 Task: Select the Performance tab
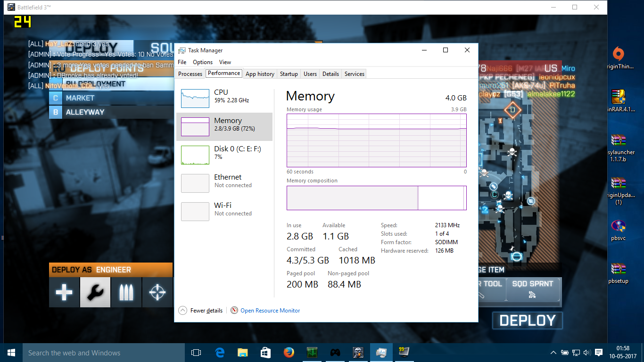pyautogui.click(x=224, y=73)
